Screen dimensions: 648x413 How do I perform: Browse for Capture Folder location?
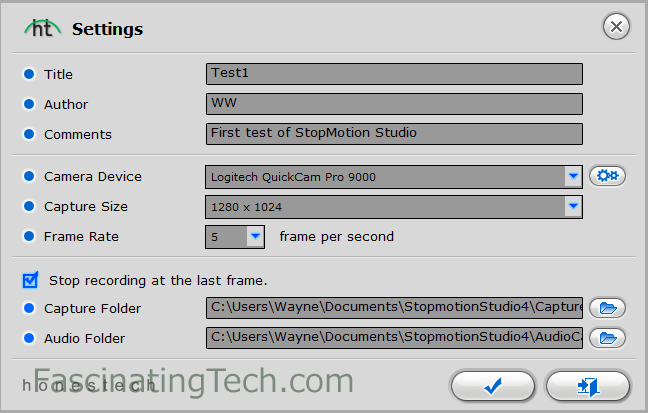point(607,307)
